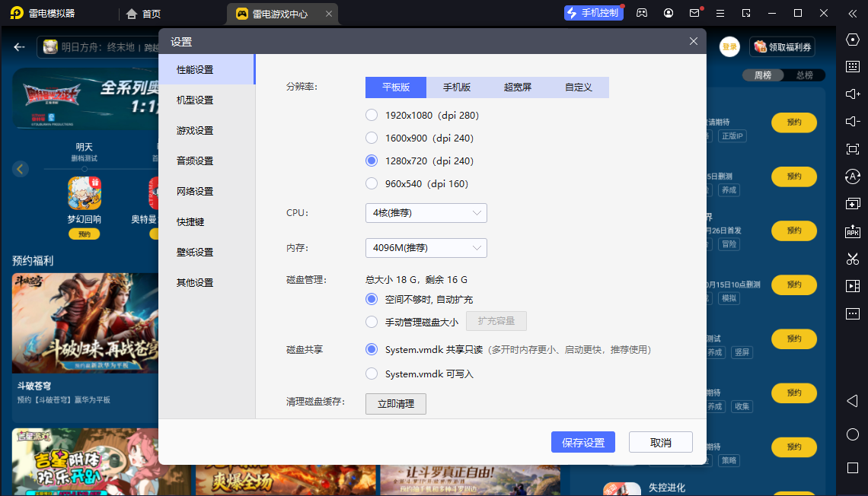This screenshot has height=496, width=868.
Task: Click the 保存设置 button
Action: click(x=582, y=443)
